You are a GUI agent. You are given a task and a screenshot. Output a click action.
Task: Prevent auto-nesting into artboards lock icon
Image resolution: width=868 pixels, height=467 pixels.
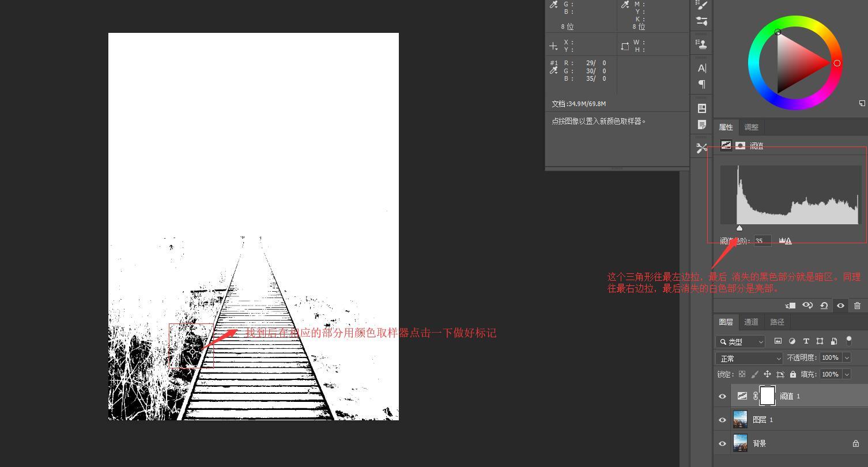(x=780, y=374)
